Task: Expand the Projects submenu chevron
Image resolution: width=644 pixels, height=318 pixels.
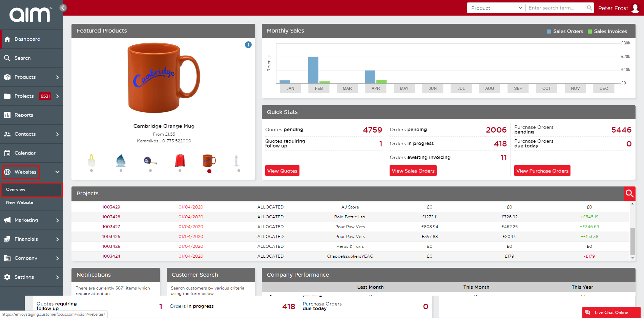Action: pyautogui.click(x=57, y=96)
